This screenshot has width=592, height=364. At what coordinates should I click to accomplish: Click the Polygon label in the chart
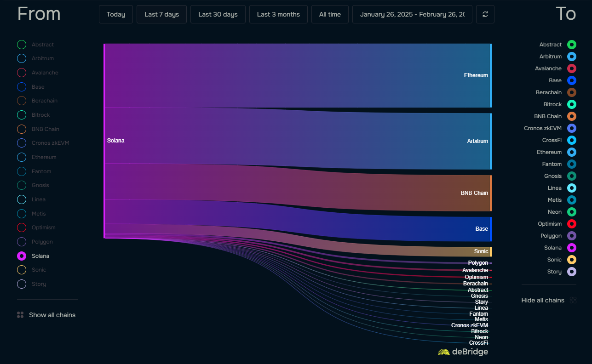[478, 263]
